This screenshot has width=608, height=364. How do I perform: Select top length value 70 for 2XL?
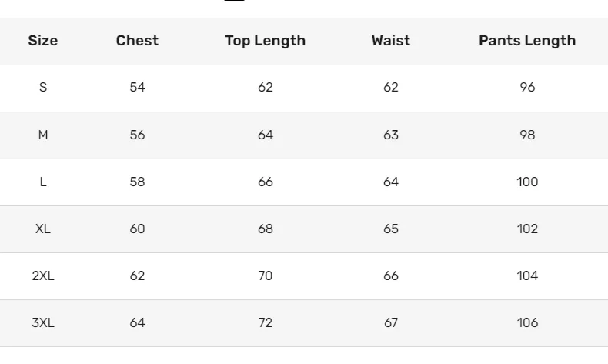266,276
